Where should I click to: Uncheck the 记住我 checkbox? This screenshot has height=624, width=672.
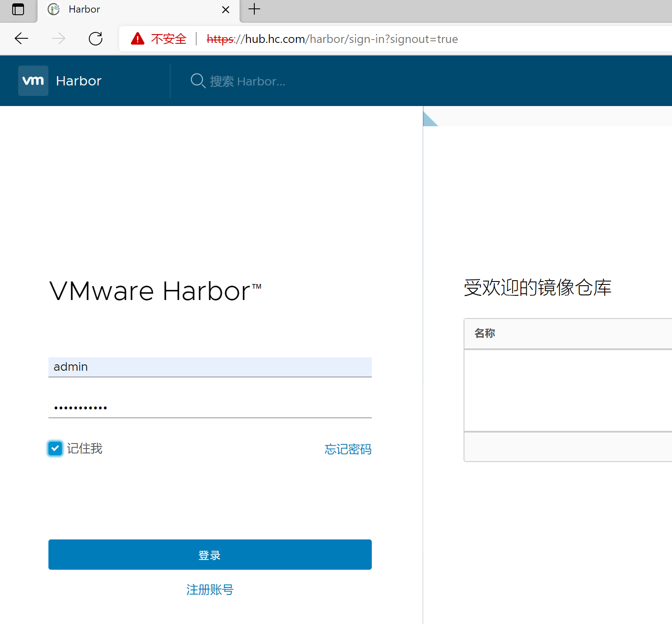(x=55, y=449)
